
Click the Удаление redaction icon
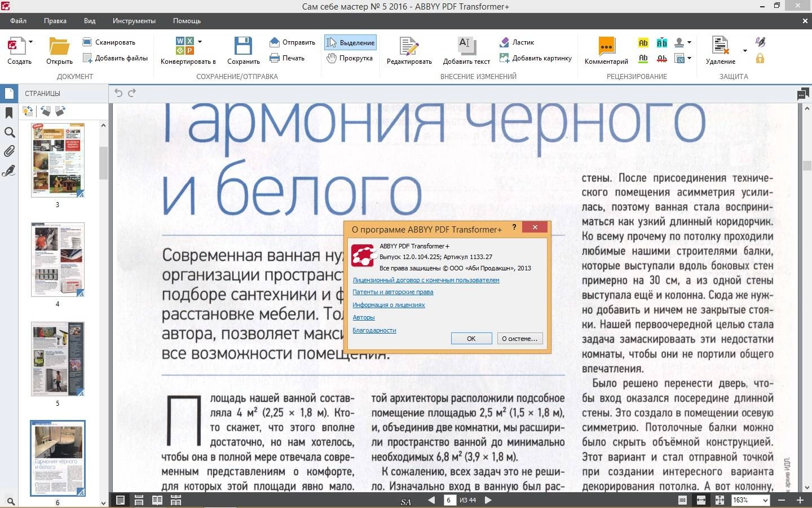click(721, 46)
